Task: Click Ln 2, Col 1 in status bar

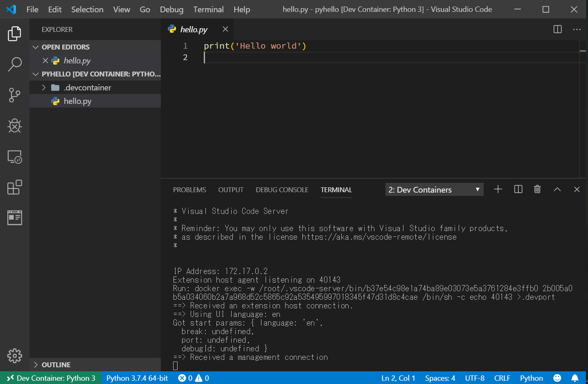Action: [398, 378]
